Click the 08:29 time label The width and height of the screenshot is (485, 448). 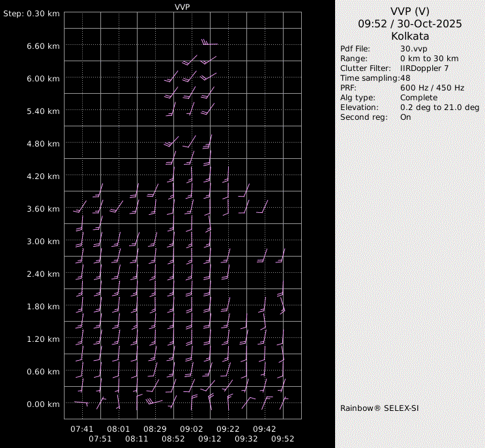tap(155, 429)
